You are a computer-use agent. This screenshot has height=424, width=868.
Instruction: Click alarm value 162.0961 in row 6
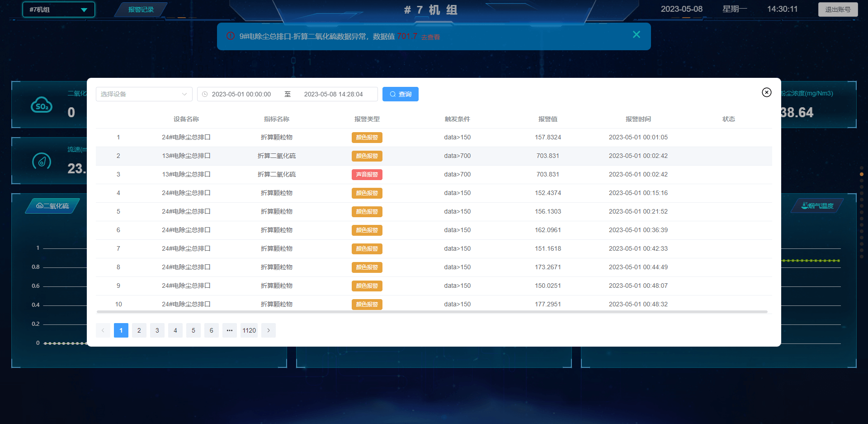coord(548,230)
